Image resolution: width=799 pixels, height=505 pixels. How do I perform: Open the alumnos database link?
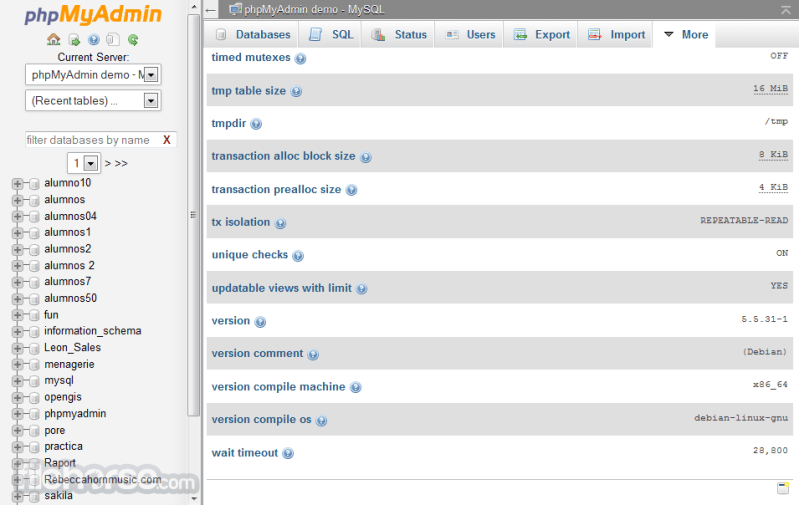point(64,199)
